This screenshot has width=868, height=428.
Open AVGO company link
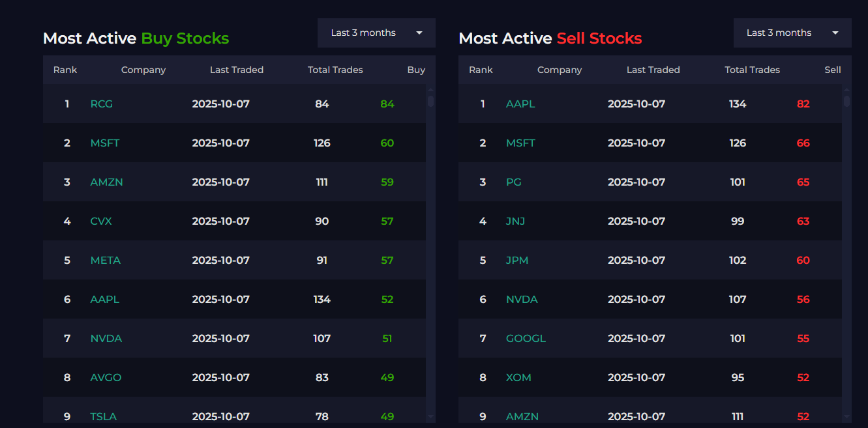[106, 377]
